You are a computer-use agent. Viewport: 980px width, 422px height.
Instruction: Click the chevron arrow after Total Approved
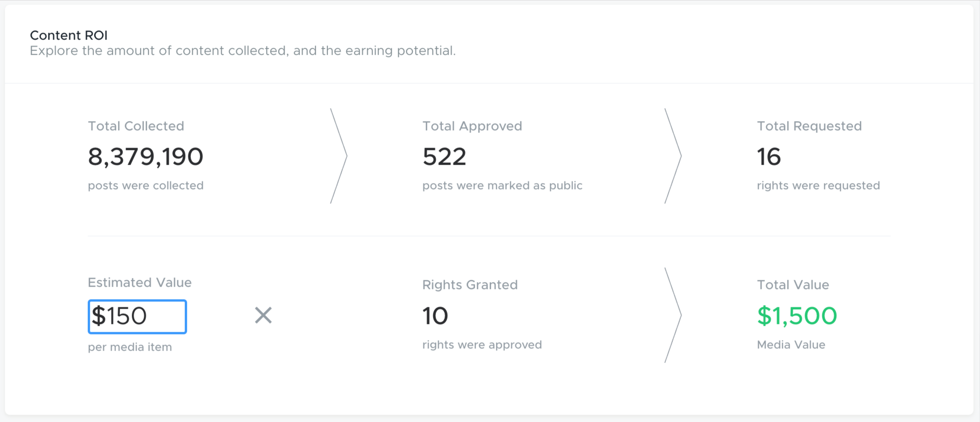673,156
